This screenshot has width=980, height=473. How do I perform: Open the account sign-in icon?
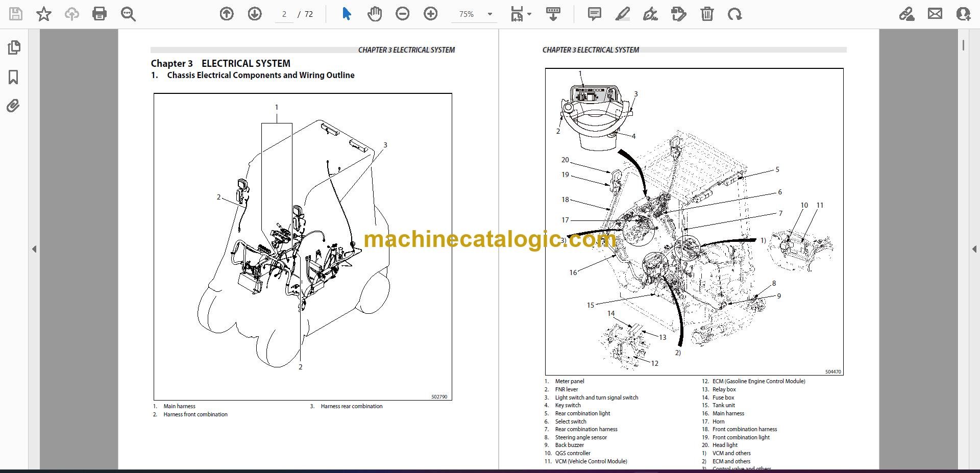pos(963,14)
